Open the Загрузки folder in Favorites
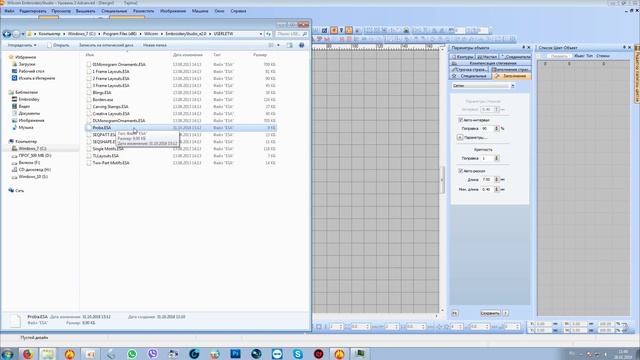 pos(27,64)
